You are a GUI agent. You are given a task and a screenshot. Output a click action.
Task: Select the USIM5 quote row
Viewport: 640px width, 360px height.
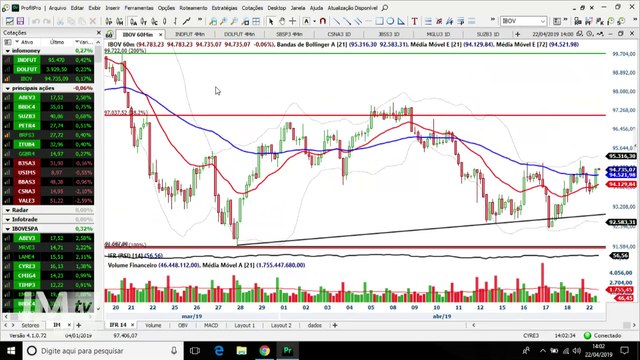pos(48,172)
